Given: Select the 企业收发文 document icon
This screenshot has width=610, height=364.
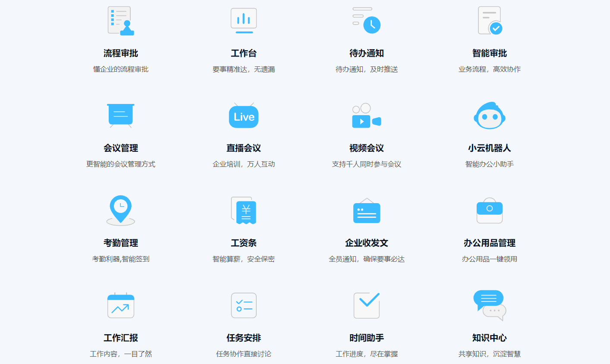Looking at the screenshot, I should click(367, 211).
